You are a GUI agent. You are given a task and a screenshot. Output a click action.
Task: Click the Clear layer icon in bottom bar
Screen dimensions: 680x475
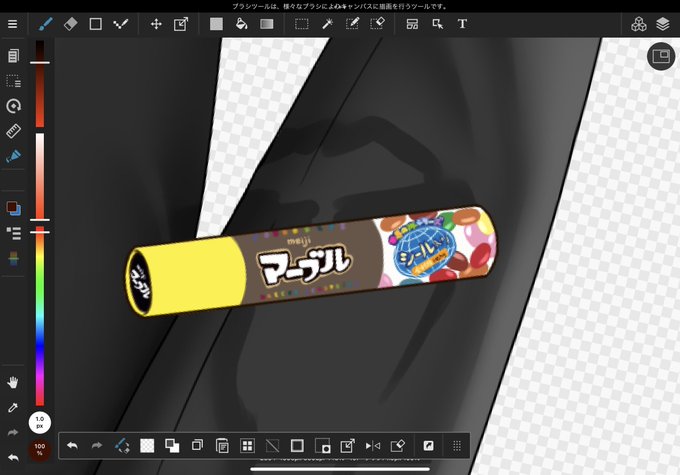point(398,446)
